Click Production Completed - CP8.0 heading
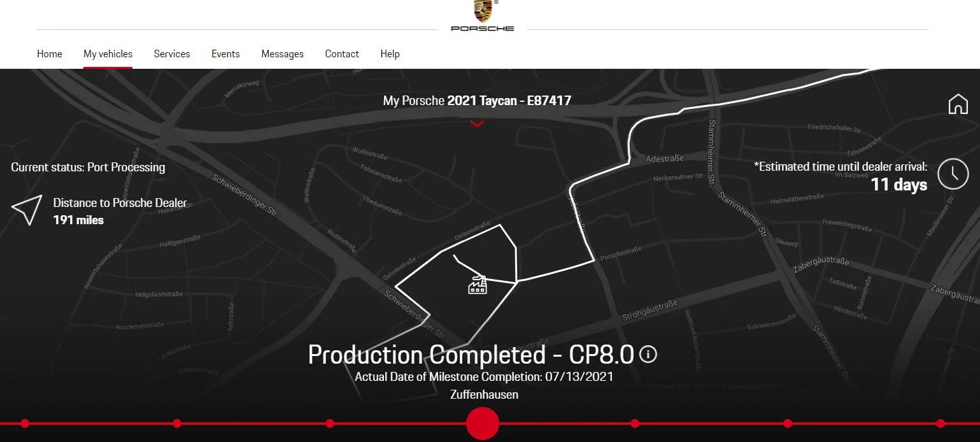Image resolution: width=980 pixels, height=442 pixels. pos(471,355)
